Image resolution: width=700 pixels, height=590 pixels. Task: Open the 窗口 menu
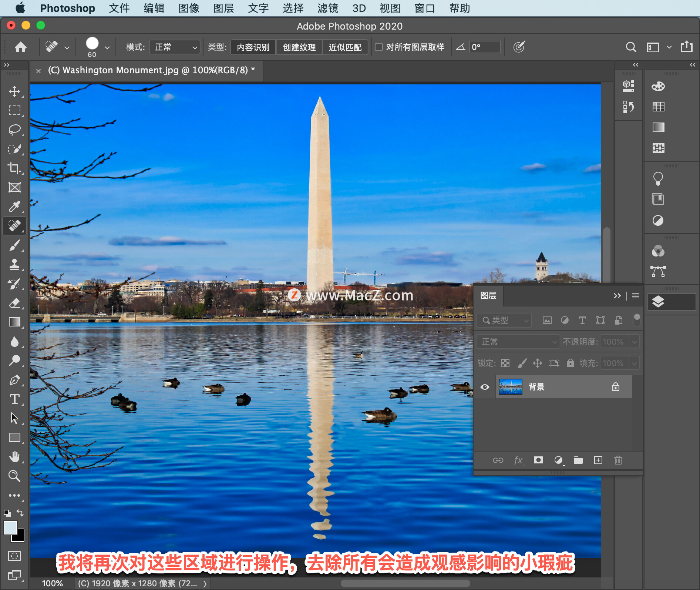(x=425, y=8)
